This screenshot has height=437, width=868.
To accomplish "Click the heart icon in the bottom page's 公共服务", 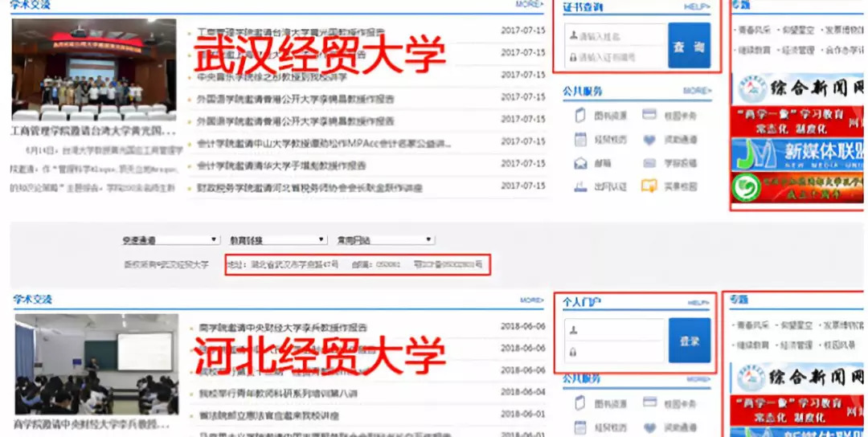I will tap(649, 427).
